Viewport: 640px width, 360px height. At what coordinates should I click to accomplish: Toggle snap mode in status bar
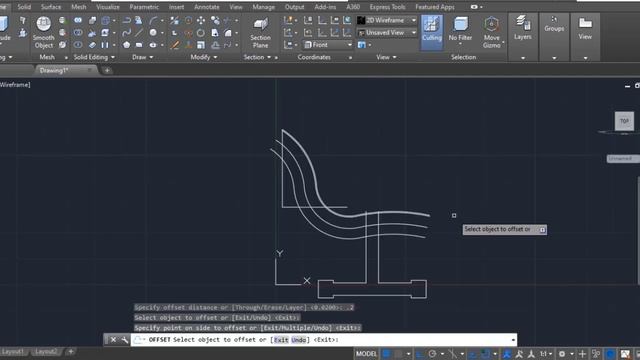click(x=398, y=353)
